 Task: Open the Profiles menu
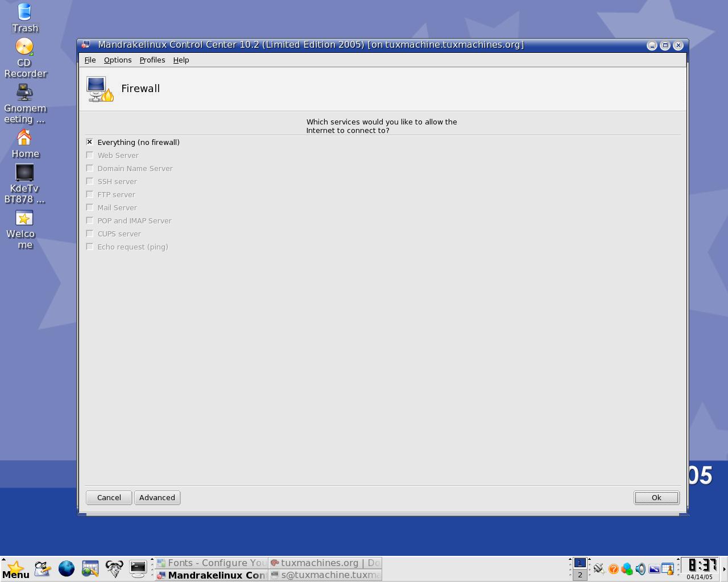tap(152, 60)
